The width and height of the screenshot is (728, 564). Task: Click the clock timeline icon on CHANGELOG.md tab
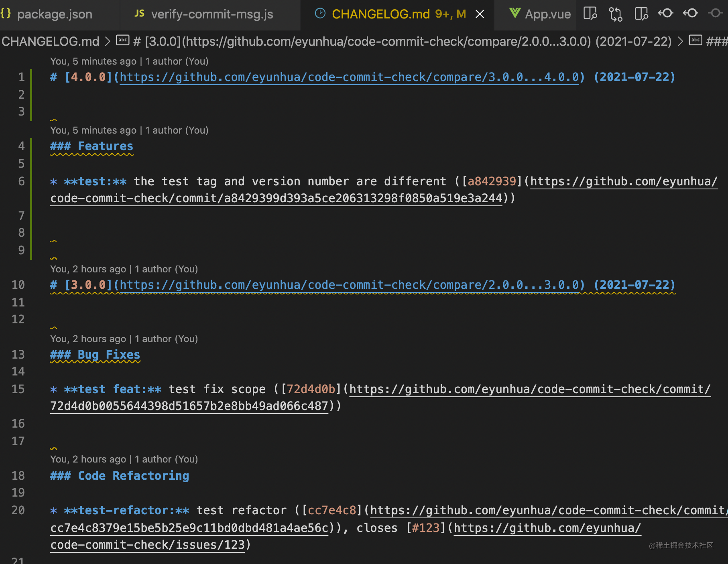tap(320, 13)
